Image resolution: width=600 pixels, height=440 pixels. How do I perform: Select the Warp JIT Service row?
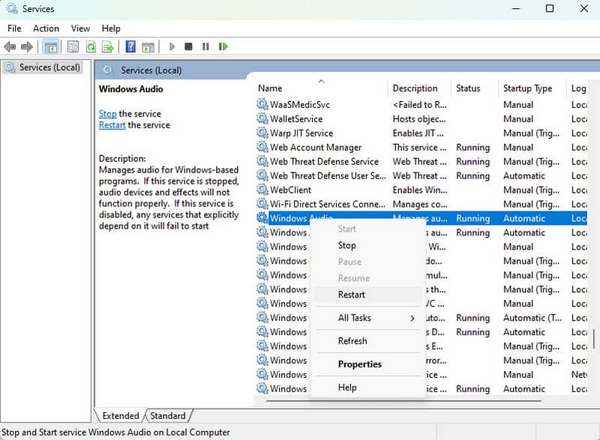pos(421,133)
